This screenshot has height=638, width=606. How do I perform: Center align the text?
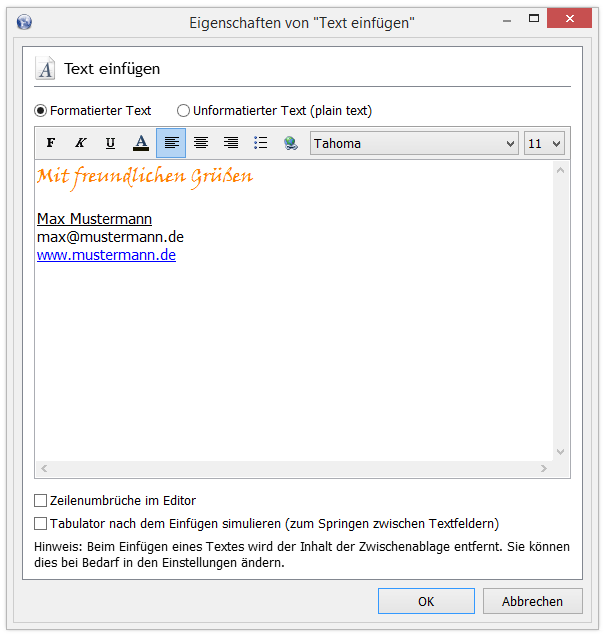201,143
